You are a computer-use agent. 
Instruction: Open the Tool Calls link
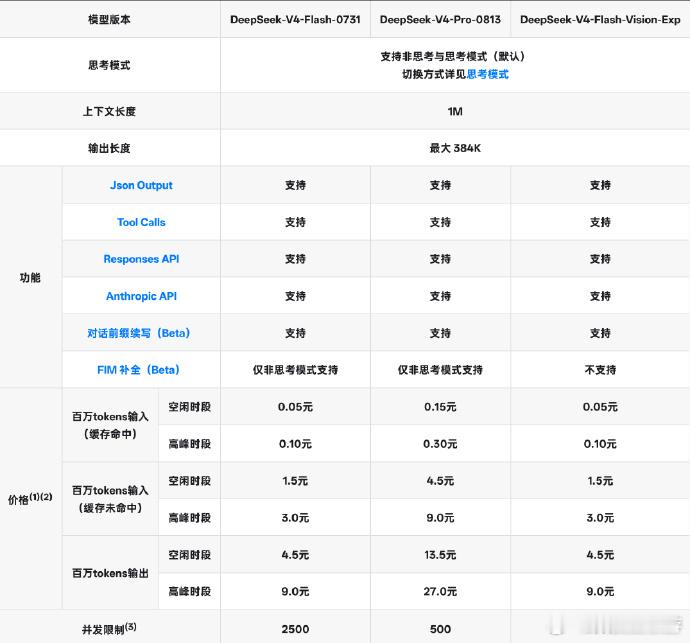[x=141, y=222]
